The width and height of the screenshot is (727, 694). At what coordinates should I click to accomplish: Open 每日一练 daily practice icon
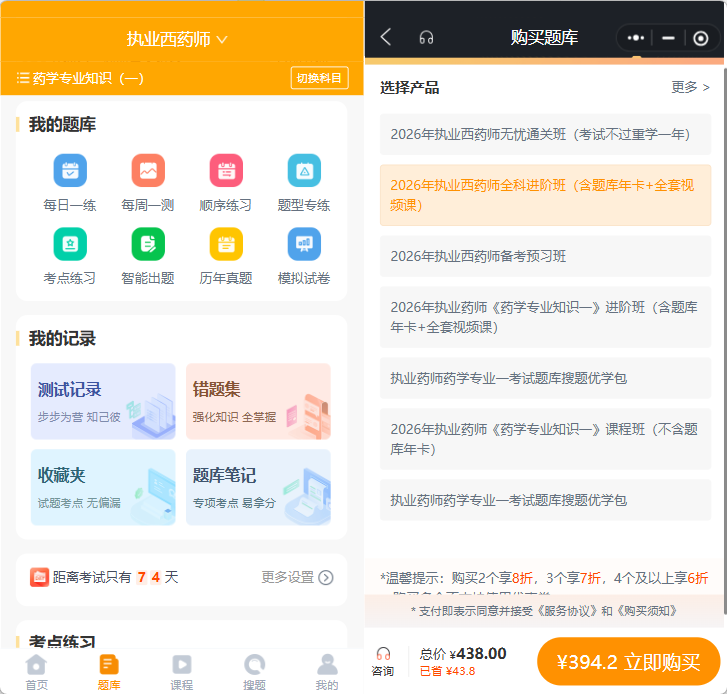point(70,171)
